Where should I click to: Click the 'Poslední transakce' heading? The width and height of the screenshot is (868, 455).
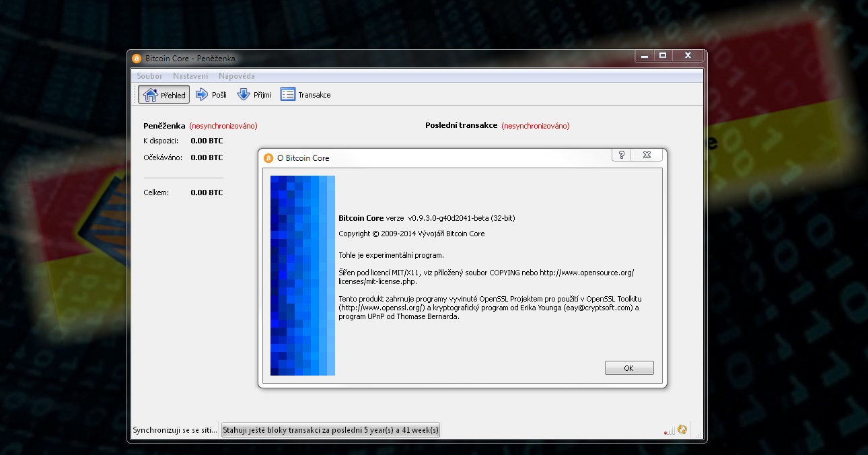[x=462, y=126]
